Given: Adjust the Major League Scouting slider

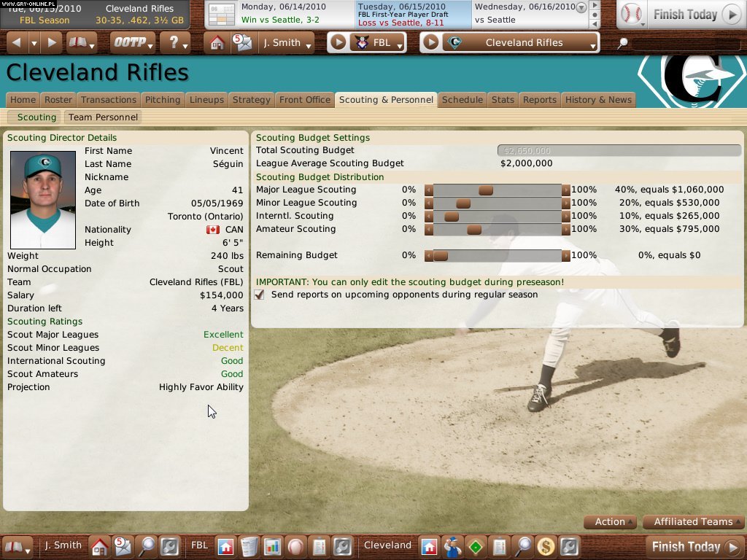Looking at the screenshot, I should (x=487, y=189).
